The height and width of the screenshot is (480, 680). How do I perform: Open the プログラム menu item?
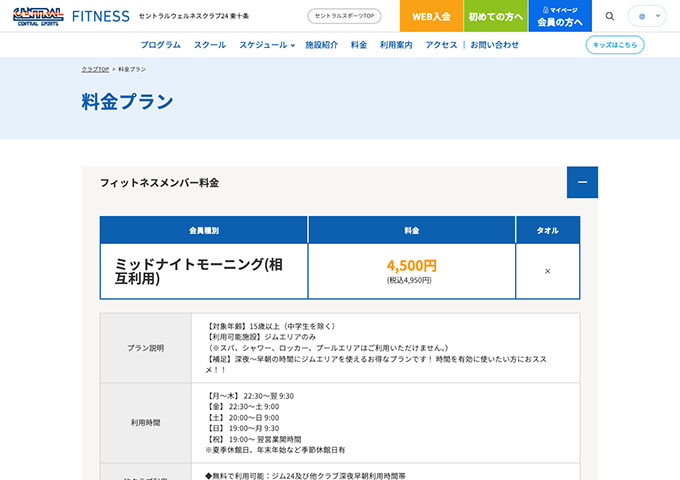[x=160, y=45]
